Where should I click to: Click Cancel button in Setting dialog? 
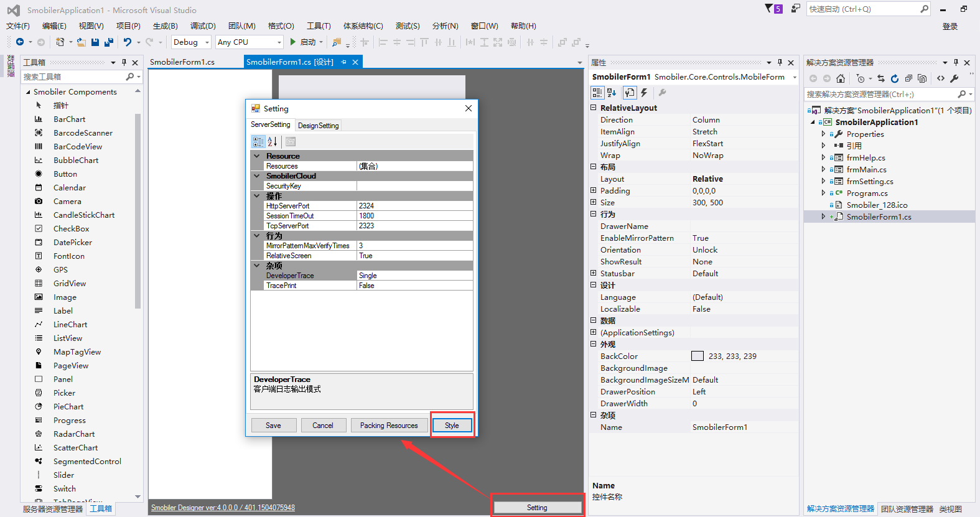point(323,426)
